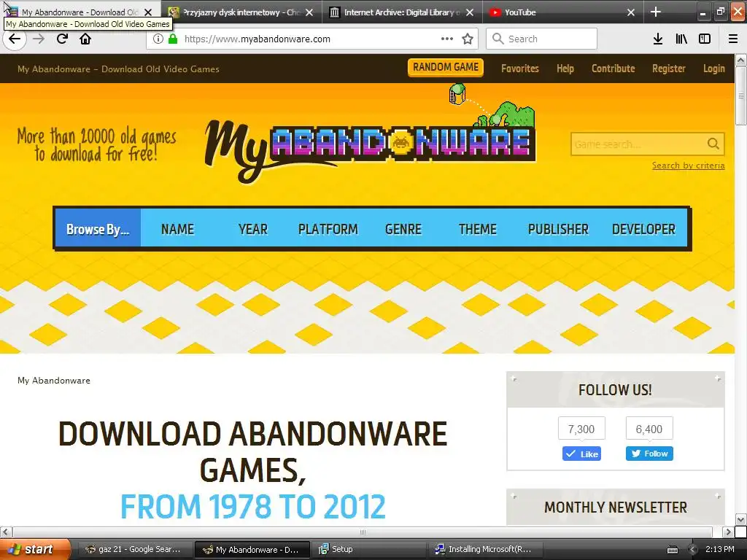The height and width of the screenshot is (560, 747).
Task: Close the My Abandonware tab
Action: [148, 12]
